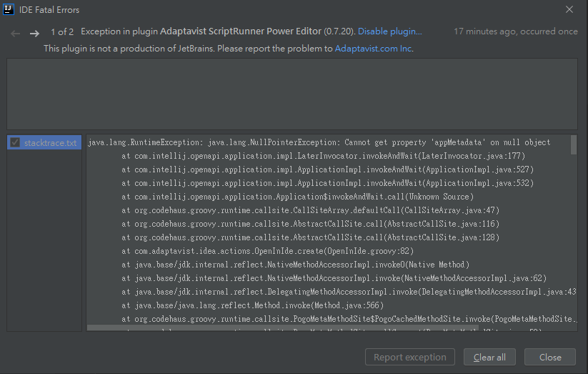Click the Method.java:566 stack line
This screenshot has width=588, height=374.
pyautogui.click(x=252, y=305)
